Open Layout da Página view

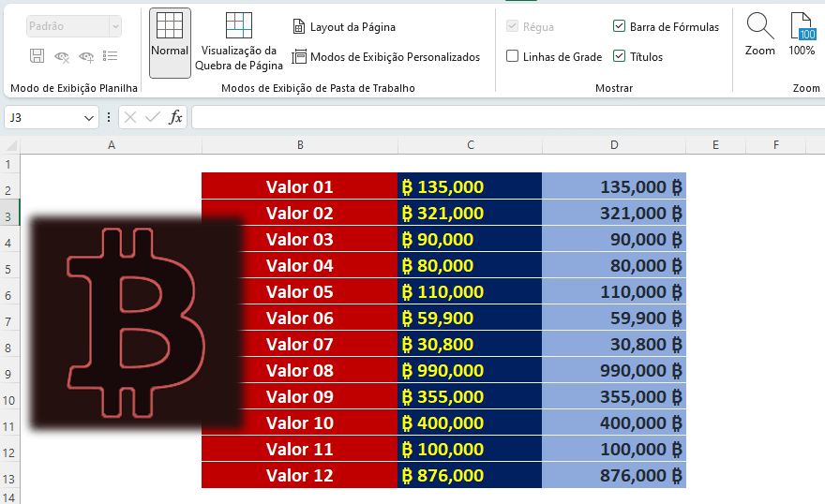point(344,27)
